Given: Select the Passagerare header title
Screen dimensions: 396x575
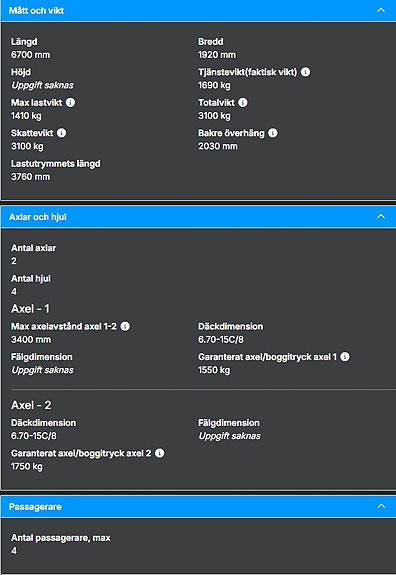Looking at the screenshot, I should click(x=35, y=507).
